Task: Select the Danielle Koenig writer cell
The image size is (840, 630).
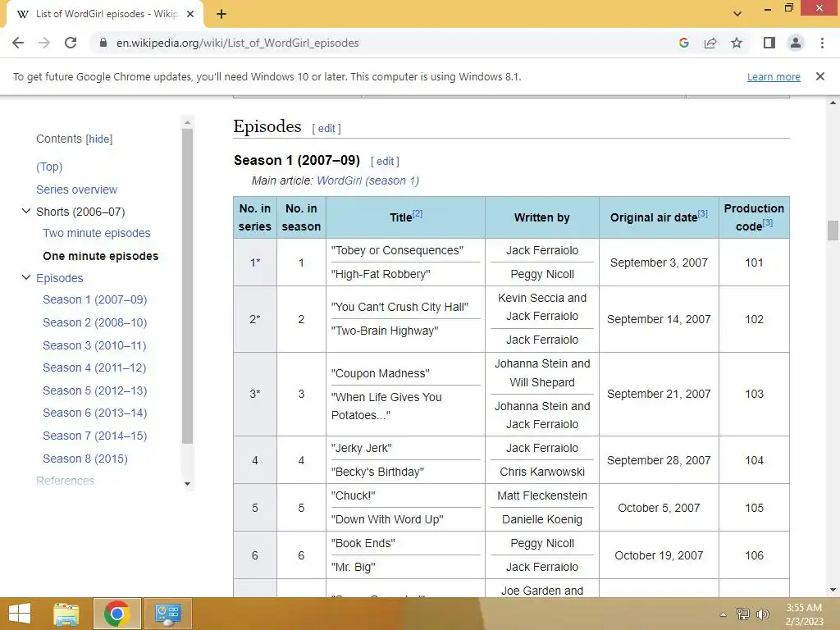Action: pyautogui.click(x=541, y=519)
